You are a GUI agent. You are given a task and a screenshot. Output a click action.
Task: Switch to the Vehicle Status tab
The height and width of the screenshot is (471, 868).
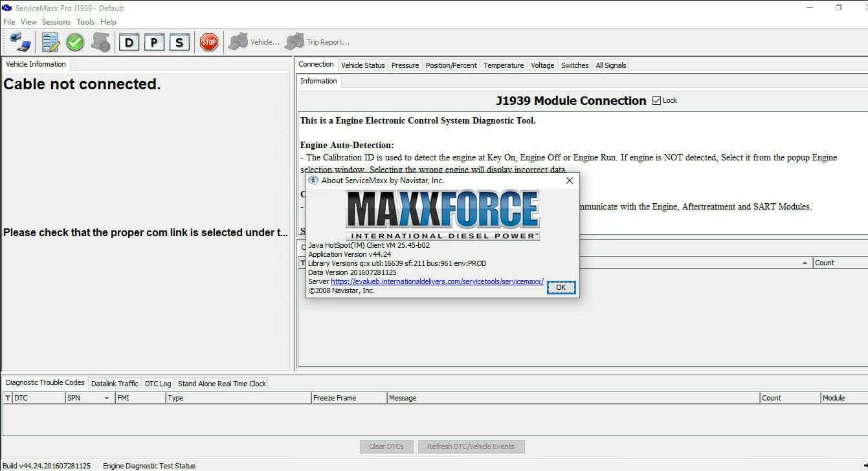(x=362, y=65)
